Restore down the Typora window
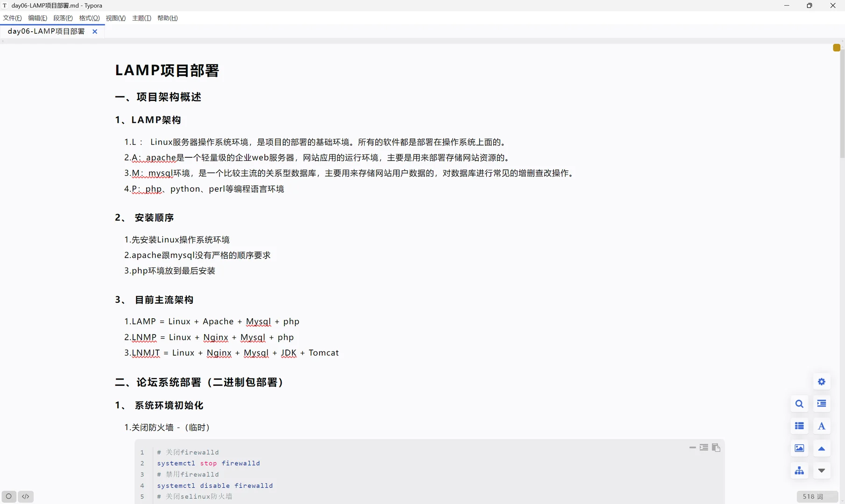This screenshot has width=845, height=504. pos(809,6)
